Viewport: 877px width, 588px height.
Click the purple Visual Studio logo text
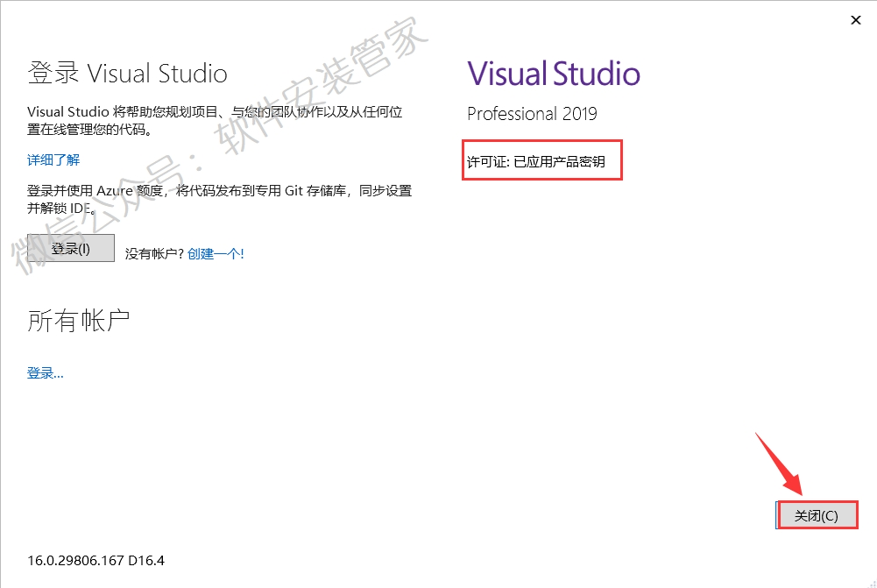pos(554,74)
